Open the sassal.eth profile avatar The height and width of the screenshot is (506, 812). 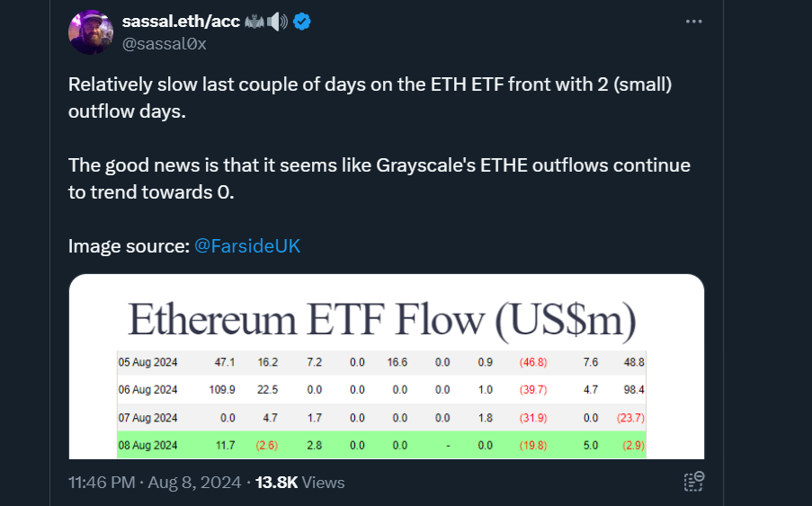[x=91, y=32]
